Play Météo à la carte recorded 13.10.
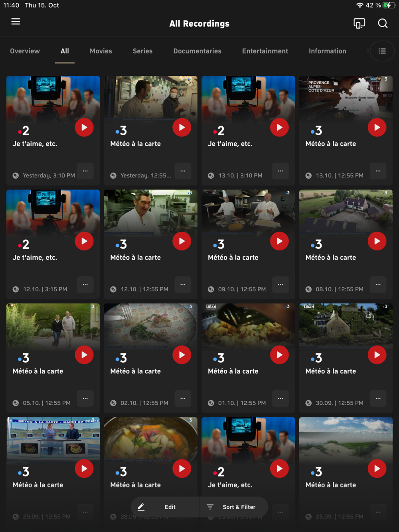This screenshot has height=532, width=399. coord(377,128)
